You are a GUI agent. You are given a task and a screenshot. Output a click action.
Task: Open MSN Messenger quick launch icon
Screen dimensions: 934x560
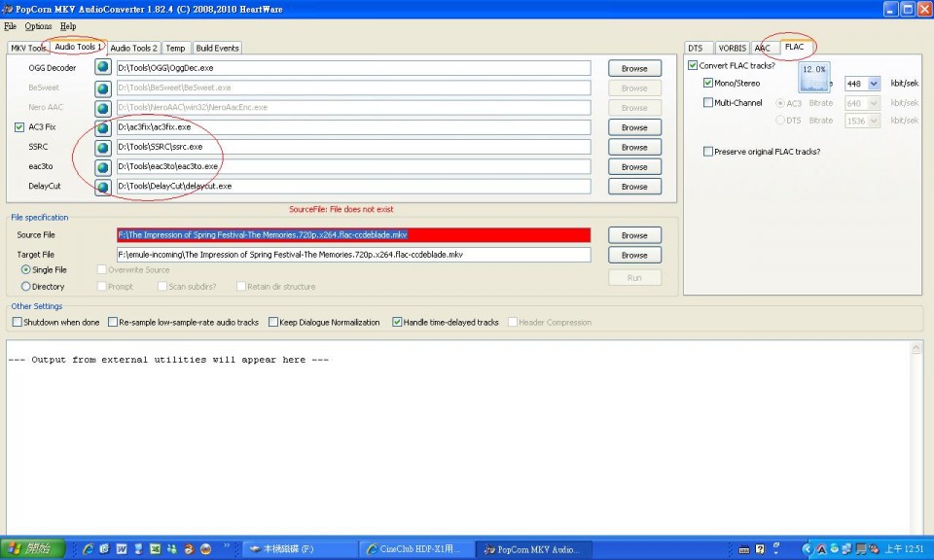[x=172, y=549]
